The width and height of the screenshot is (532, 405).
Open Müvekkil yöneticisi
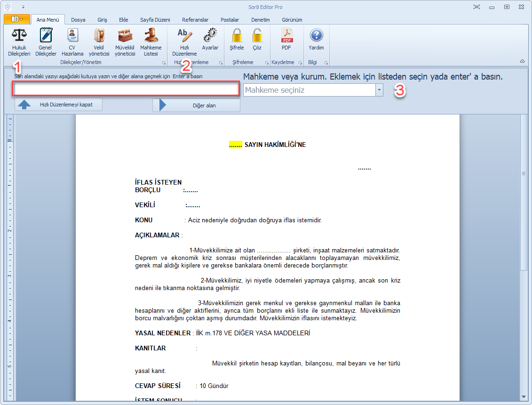[x=125, y=36]
